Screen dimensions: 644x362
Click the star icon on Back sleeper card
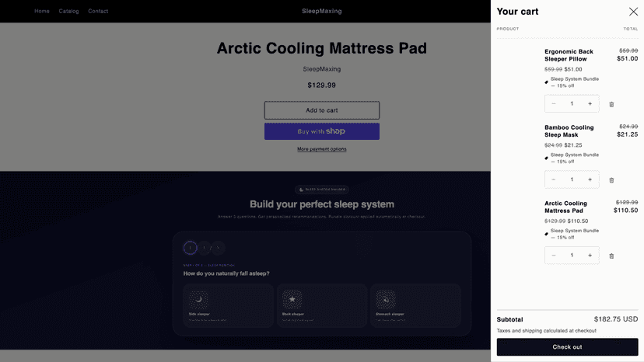tap(292, 300)
